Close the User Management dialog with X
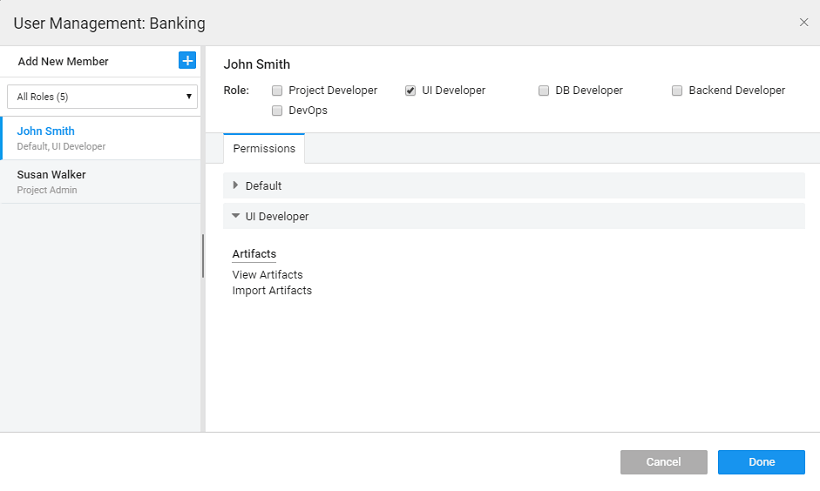Viewport: 820px width, 491px height. pos(804,22)
